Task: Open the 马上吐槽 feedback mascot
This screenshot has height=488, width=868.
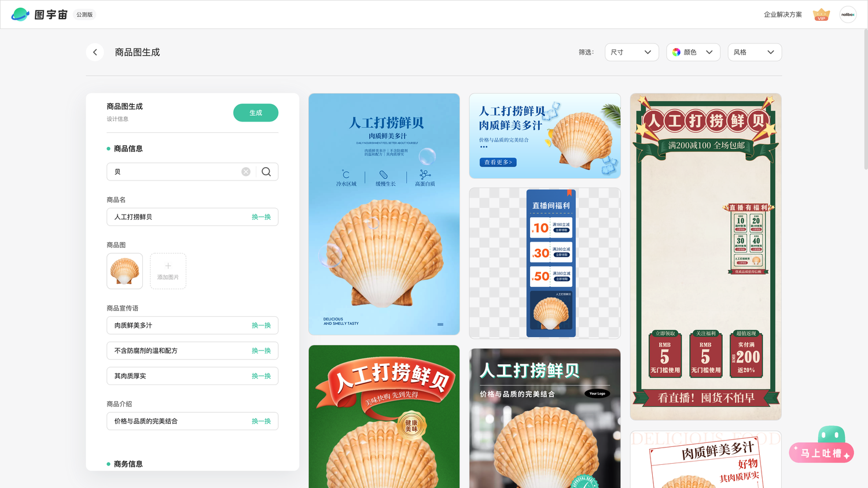Action: (x=822, y=445)
